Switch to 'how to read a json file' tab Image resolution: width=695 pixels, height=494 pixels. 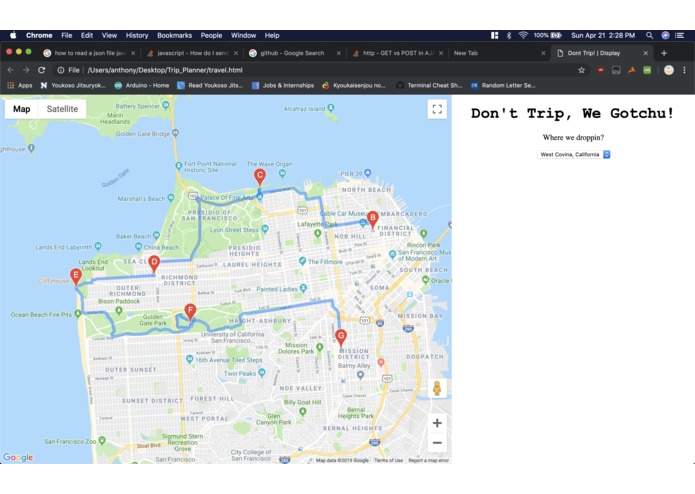tap(90, 53)
